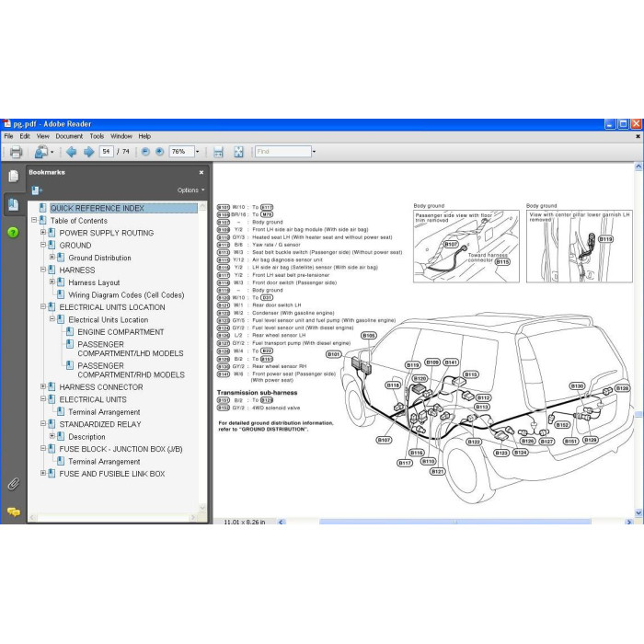
Task: Click the scrolling pages toolbar icon
Action: 218,152
